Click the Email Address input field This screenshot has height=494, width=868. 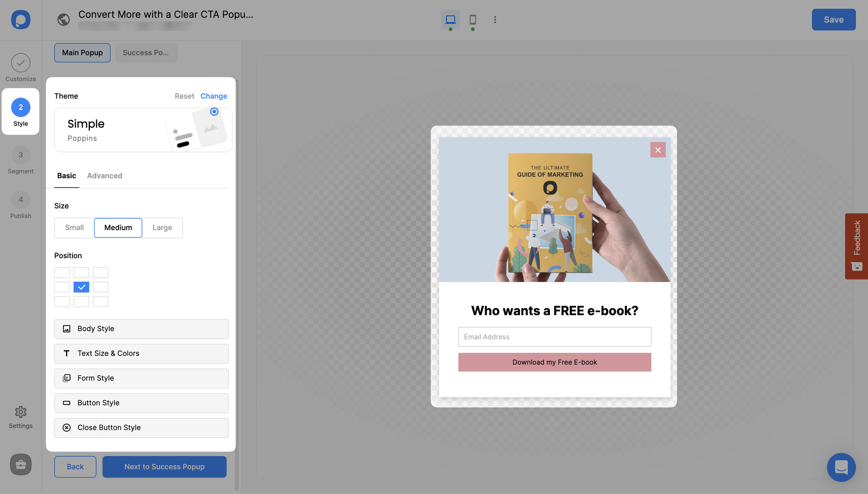click(x=554, y=337)
